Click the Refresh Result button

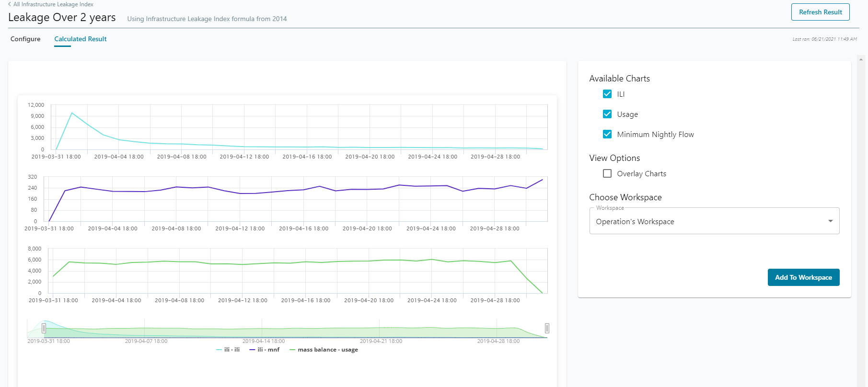820,12
